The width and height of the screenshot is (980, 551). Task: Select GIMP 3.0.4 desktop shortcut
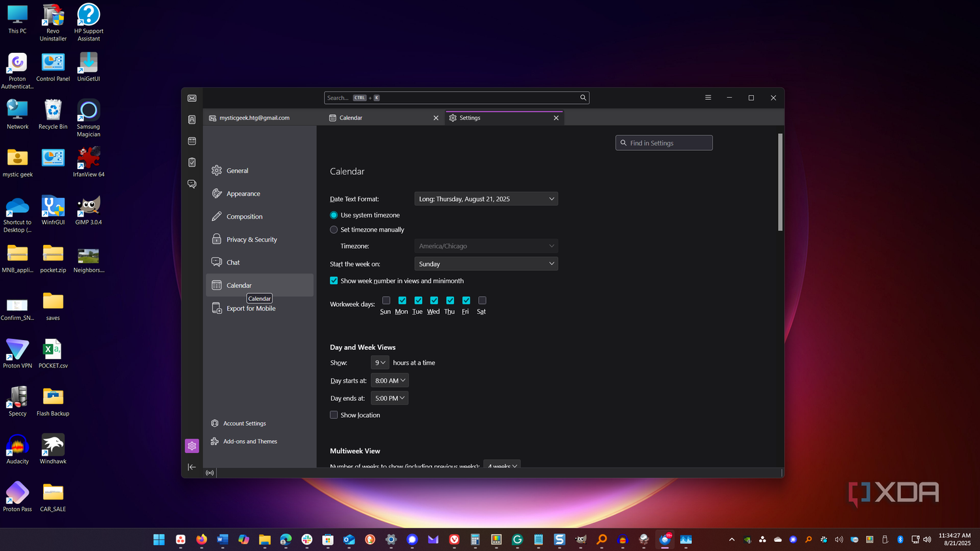tap(88, 210)
